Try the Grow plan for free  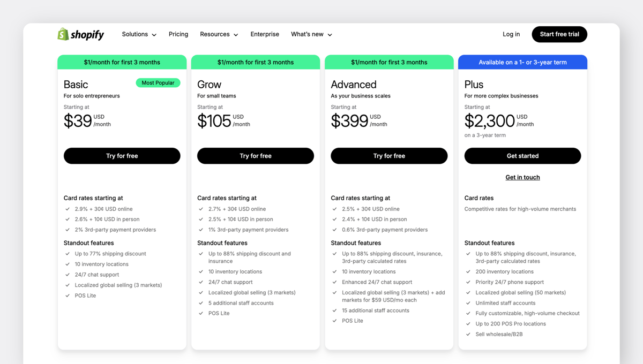pos(255,156)
